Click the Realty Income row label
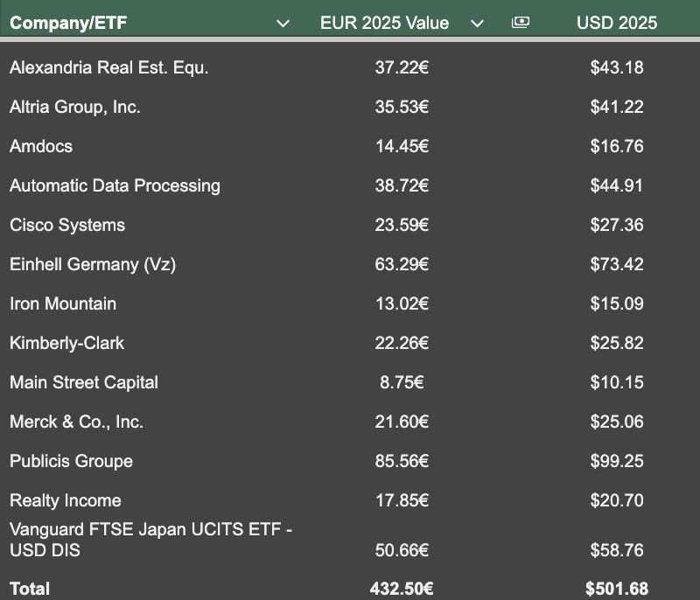The image size is (700, 600). tap(66, 500)
